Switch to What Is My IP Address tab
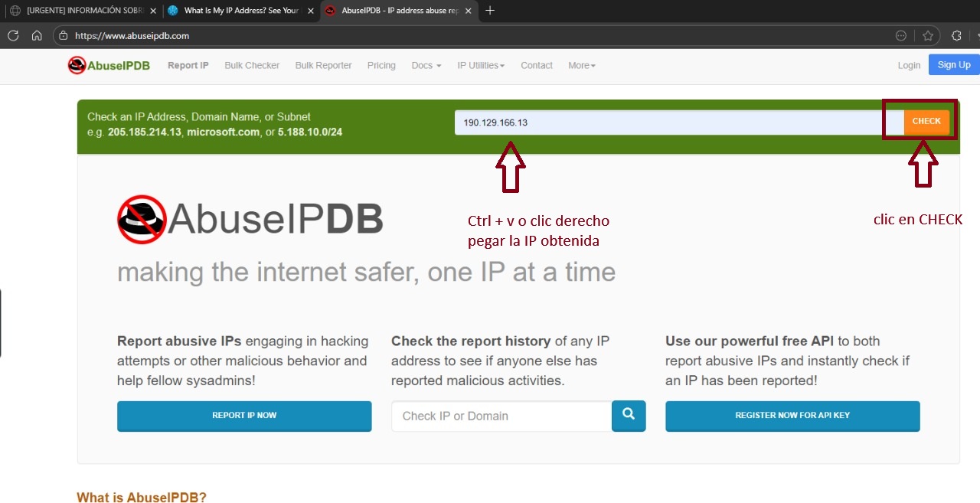This screenshot has height=503, width=980. click(240, 11)
